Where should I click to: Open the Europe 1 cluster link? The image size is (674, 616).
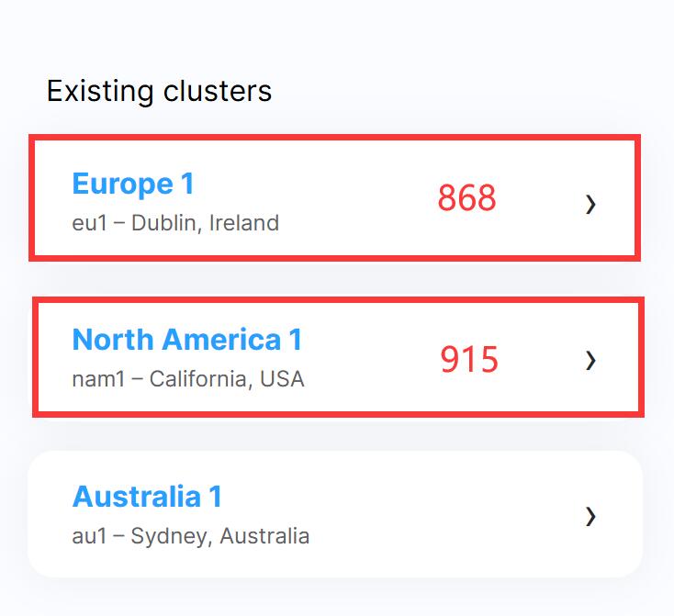coord(133,184)
